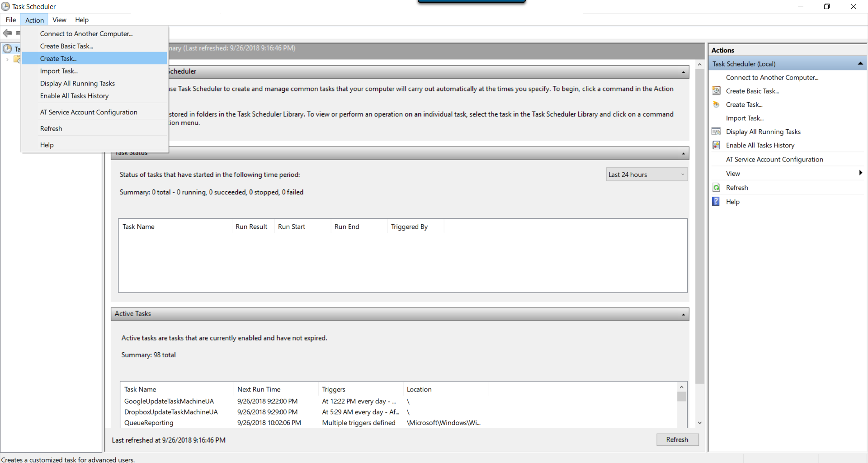Click Import Task in the Actions pane
The image size is (868, 463).
point(745,118)
